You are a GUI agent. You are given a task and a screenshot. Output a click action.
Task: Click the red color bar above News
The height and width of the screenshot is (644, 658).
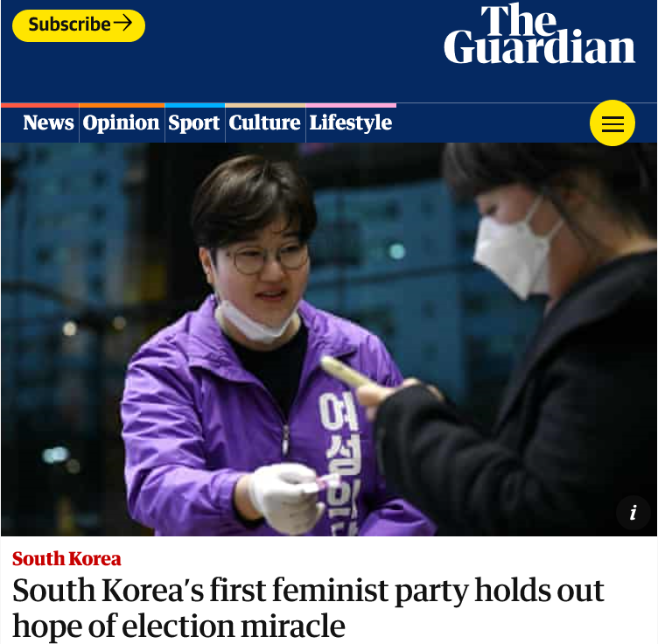click(x=39, y=105)
